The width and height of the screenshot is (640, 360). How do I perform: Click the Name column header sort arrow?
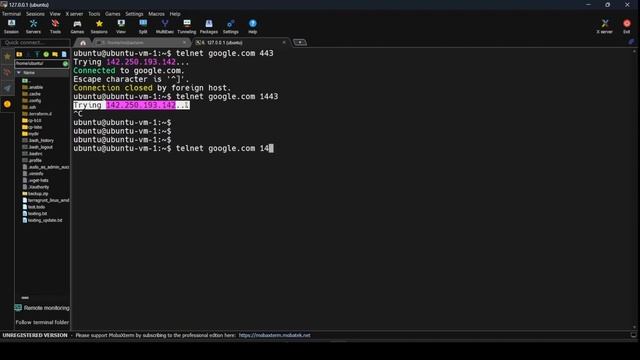19,73
